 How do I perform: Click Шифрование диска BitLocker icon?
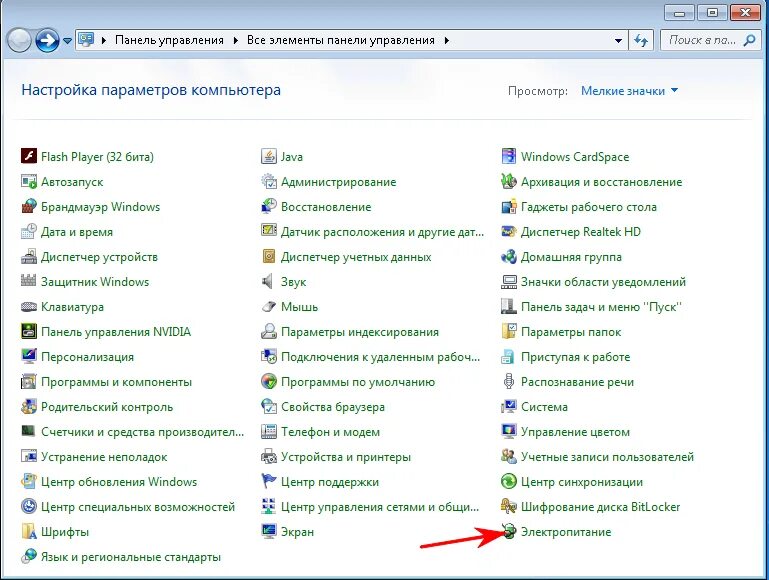tap(509, 506)
